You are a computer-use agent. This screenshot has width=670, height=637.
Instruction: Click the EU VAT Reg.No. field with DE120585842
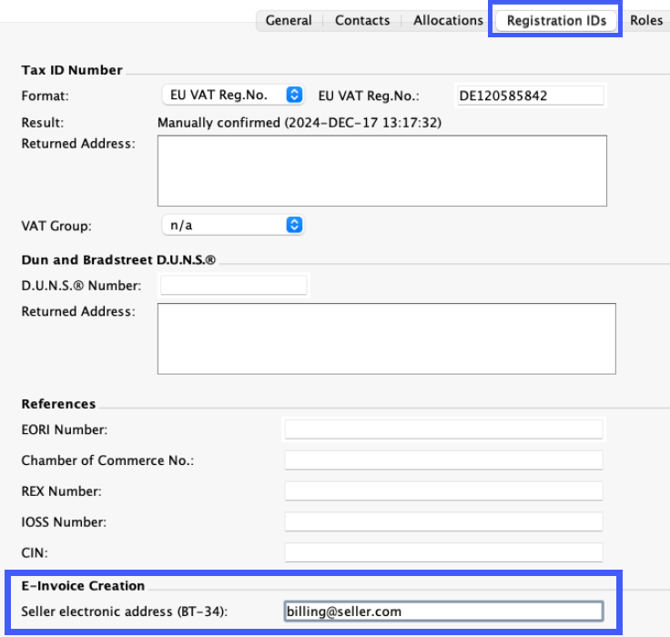530,96
